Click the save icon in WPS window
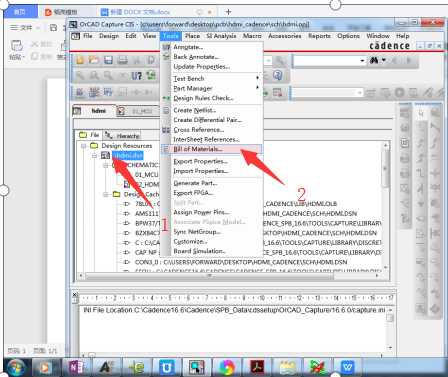The image size is (448, 377). [x=53, y=27]
